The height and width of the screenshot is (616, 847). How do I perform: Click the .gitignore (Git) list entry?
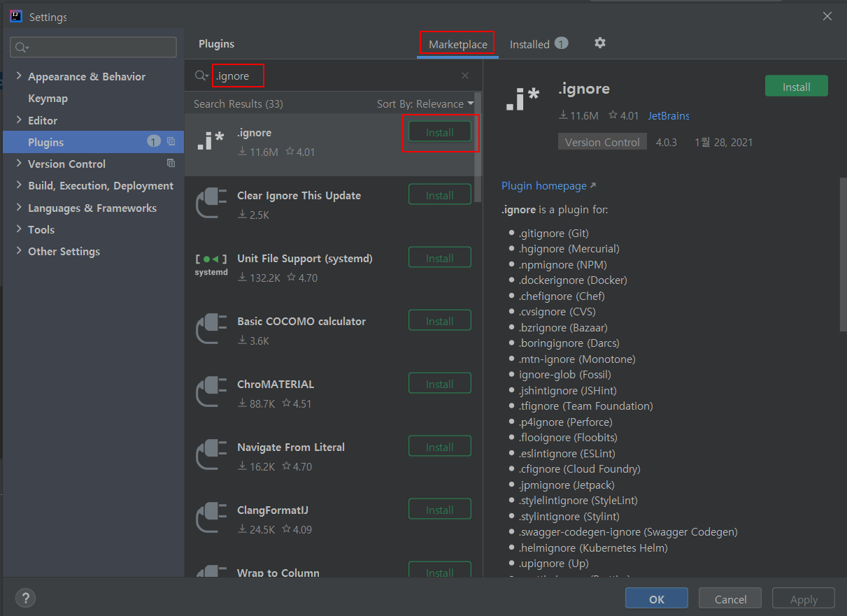(554, 233)
